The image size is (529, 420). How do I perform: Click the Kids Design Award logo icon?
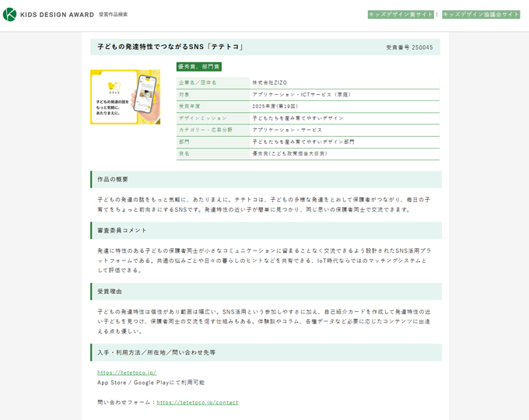click(9, 15)
